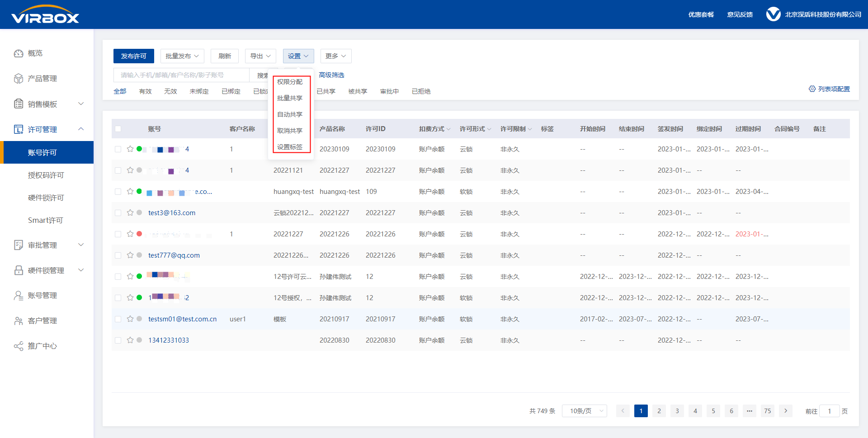Open the 10条/页 page size dropdown
868x438 pixels.
pos(585,411)
